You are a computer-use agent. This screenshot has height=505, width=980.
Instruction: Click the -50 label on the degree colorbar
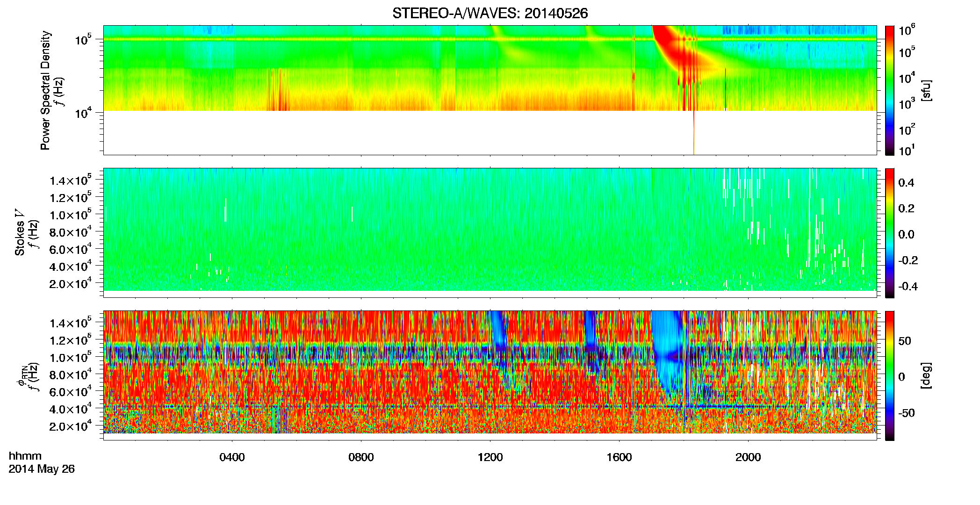907,413
